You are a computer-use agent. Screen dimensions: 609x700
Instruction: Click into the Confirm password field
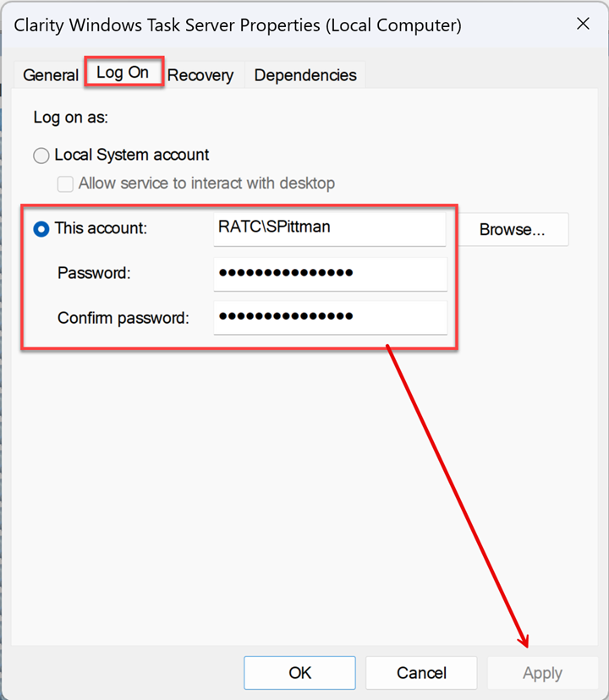click(329, 317)
